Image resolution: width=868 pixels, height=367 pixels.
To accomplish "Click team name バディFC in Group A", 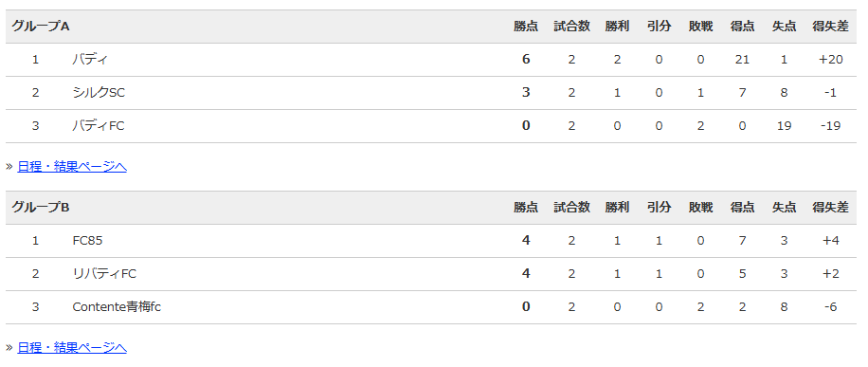I will coord(99,126).
